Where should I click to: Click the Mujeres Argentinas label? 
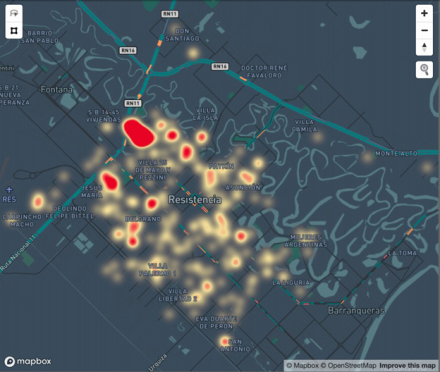(x=305, y=241)
